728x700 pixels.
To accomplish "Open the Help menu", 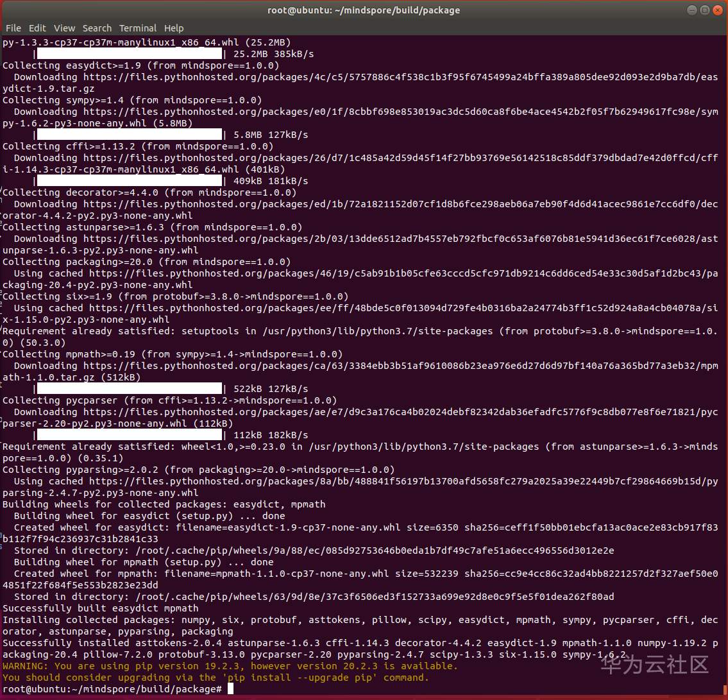I will click(x=174, y=28).
